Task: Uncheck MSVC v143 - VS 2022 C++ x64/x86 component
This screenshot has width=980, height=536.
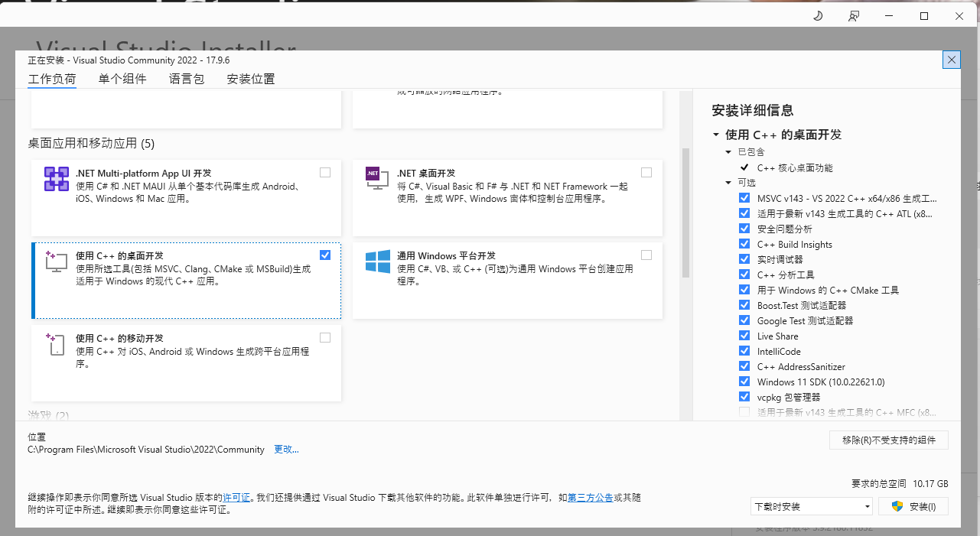Action: pos(744,198)
